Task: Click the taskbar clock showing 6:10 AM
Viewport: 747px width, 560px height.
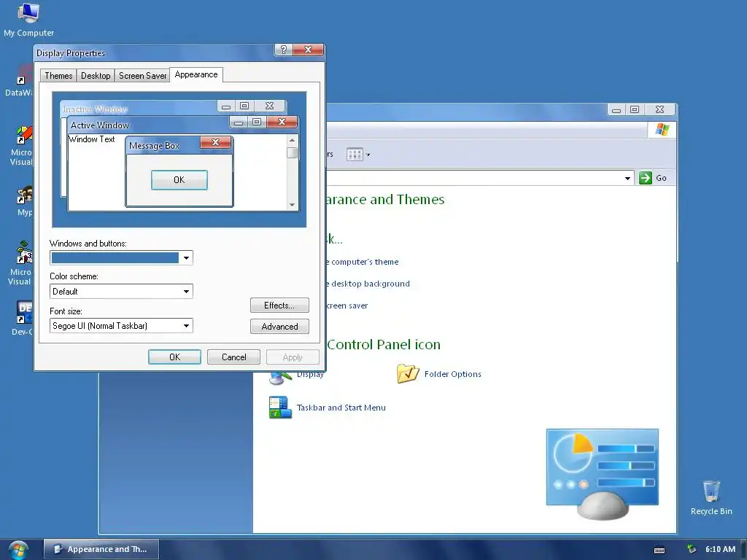Action: tap(720, 549)
